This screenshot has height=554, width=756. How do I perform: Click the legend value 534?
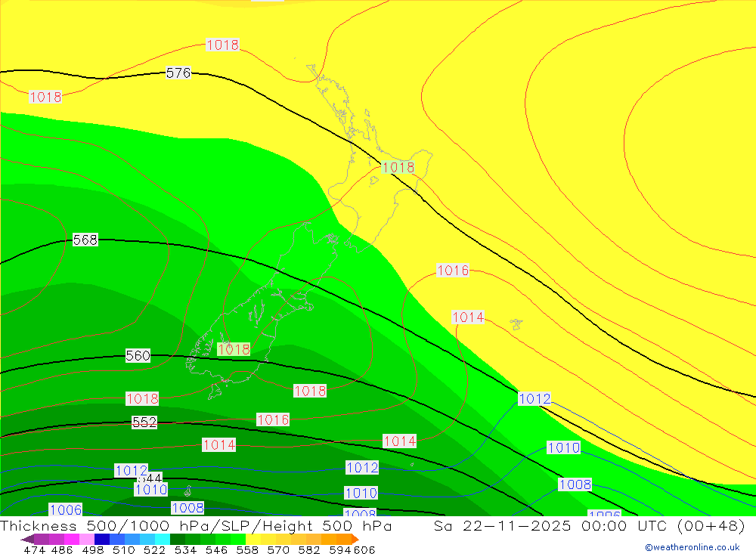[186, 550]
